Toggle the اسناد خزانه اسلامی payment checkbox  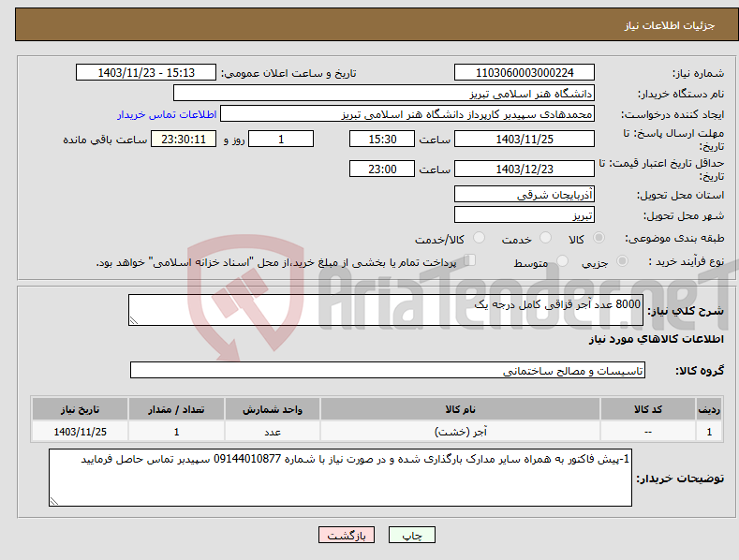pos(469,260)
